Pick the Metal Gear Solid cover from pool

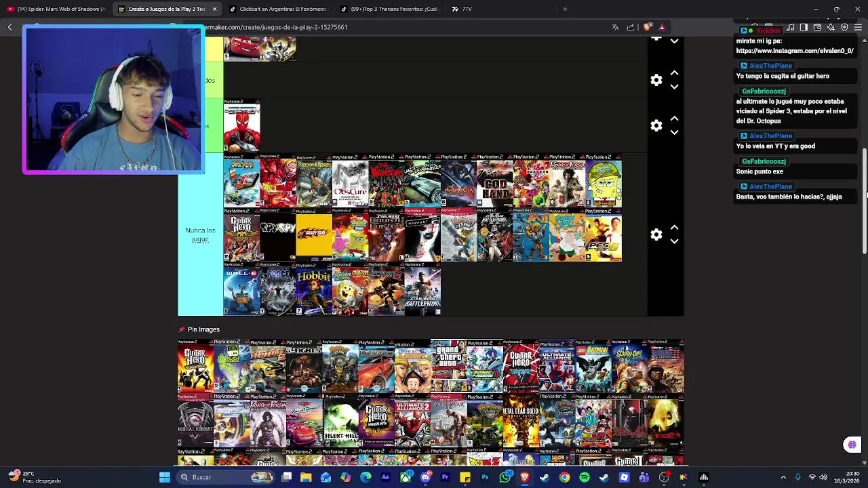tap(521, 422)
